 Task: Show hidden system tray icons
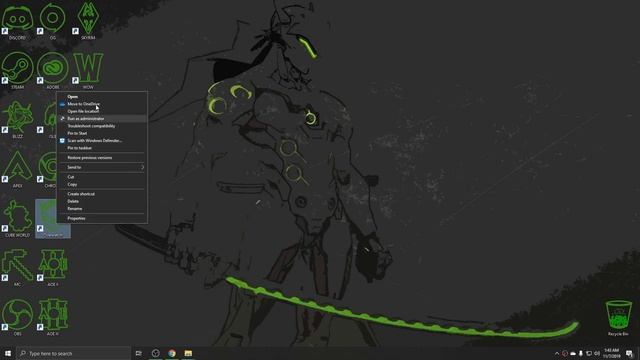click(x=557, y=353)
